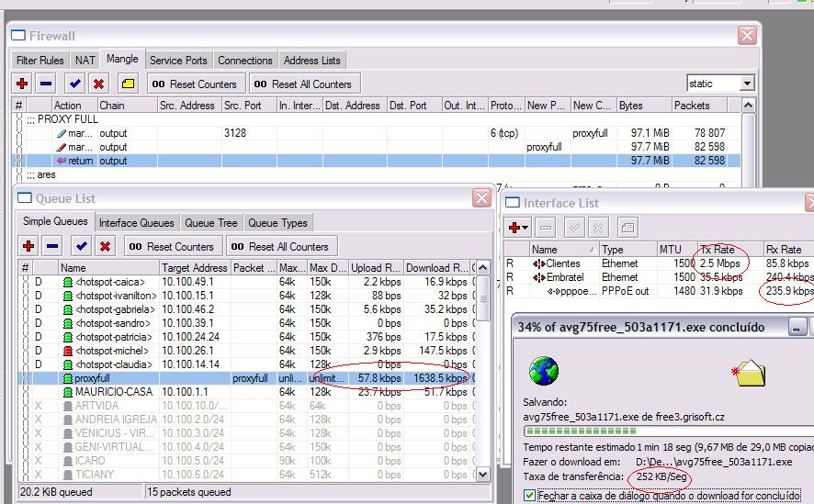Select the hotspot-patricia queue icon
This screenshot has height=504, width=814.
click(67, 337)
